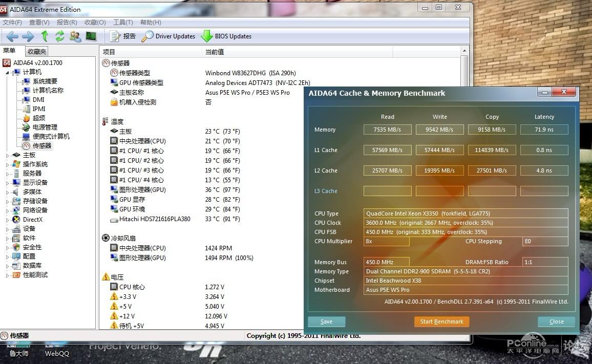592x364 pixels.
Task: Open BIOS Updates
Action: click(x=226, y=36)
